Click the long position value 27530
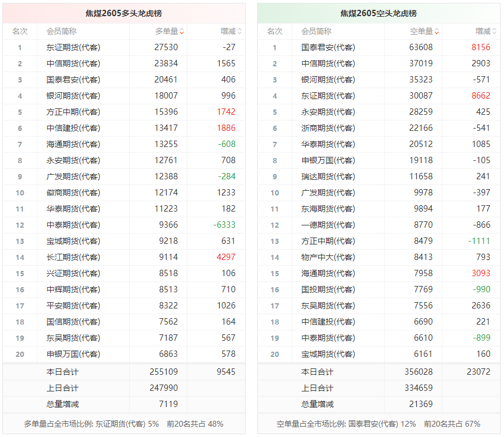 tap(166, 47)
